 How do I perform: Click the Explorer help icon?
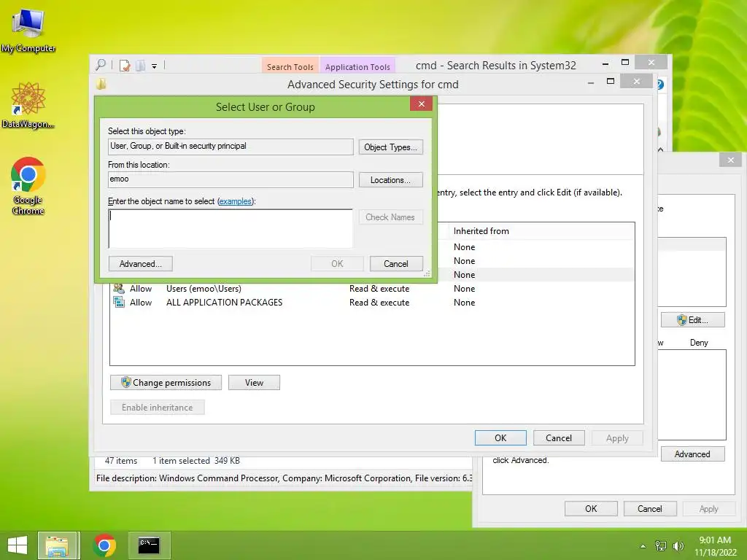(x=660, y=85)
